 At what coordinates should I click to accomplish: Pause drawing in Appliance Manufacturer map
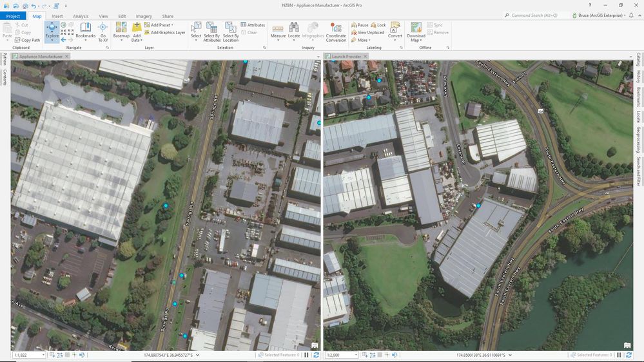306,355
